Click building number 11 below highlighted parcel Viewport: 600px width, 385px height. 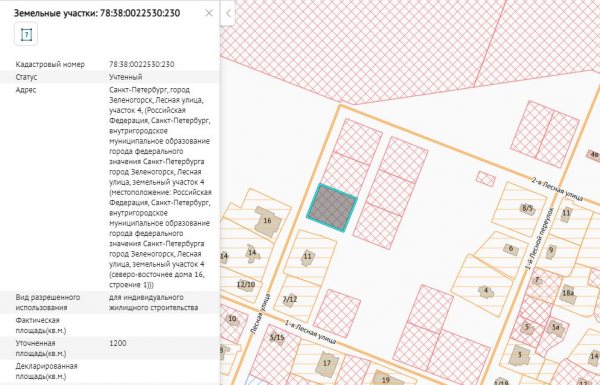point(308,256)
